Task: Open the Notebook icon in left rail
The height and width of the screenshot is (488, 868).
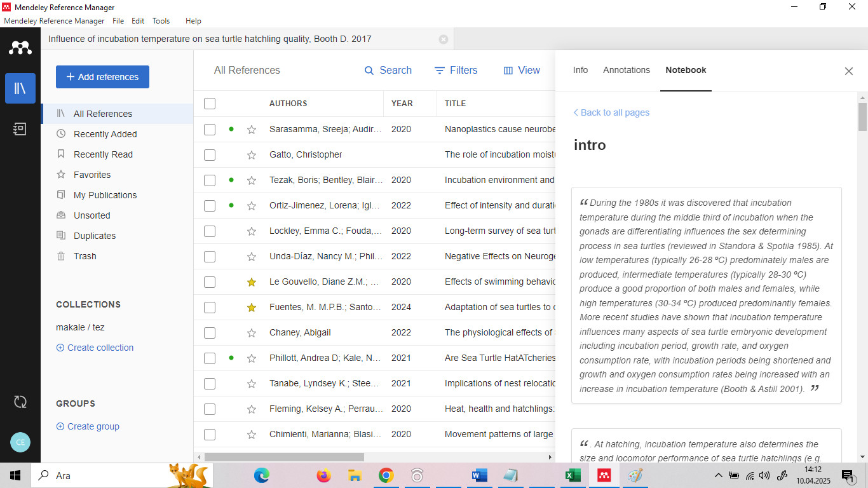Action: click(x=20, y=129)
